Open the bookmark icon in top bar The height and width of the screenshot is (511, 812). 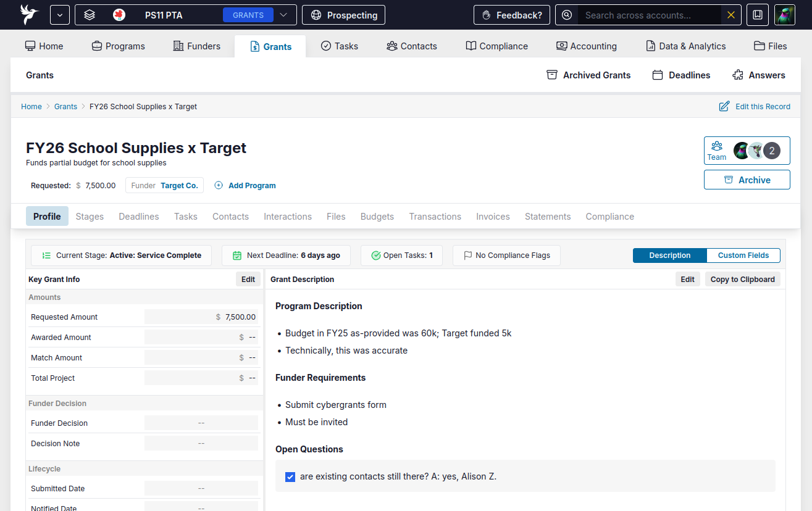tap(758, 15)
